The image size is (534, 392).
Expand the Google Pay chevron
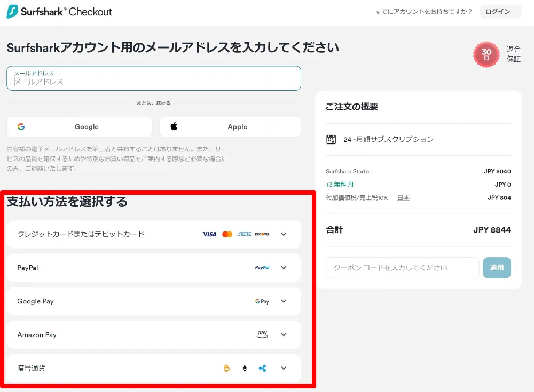point(284,301)
